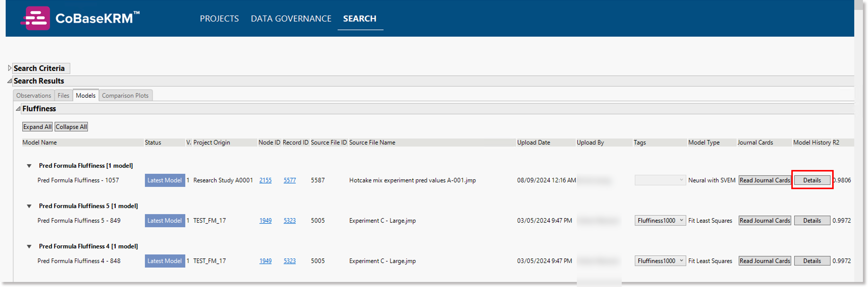Select the R2 value 0.9806
This screenshot has width=868, height=287.
coord(842,180)
